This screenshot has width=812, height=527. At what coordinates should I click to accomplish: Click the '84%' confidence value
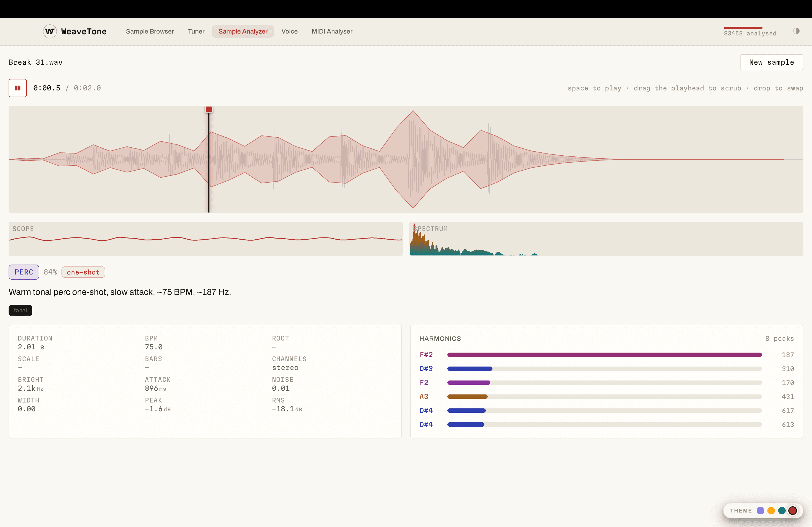(50, 272)
